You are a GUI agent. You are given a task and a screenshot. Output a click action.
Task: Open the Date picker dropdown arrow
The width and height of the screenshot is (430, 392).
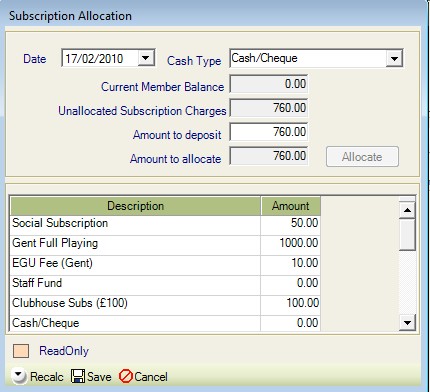click(x=146, y=58)
